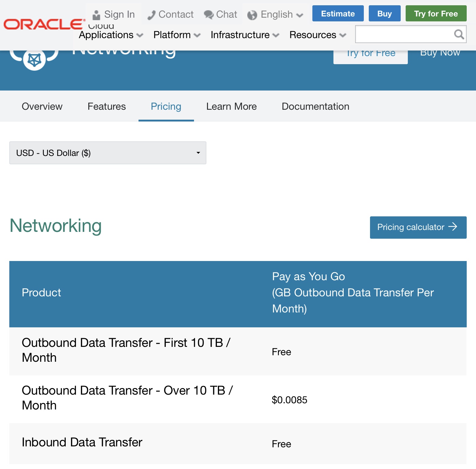Click the search magnifier icon

pos(459,34)
